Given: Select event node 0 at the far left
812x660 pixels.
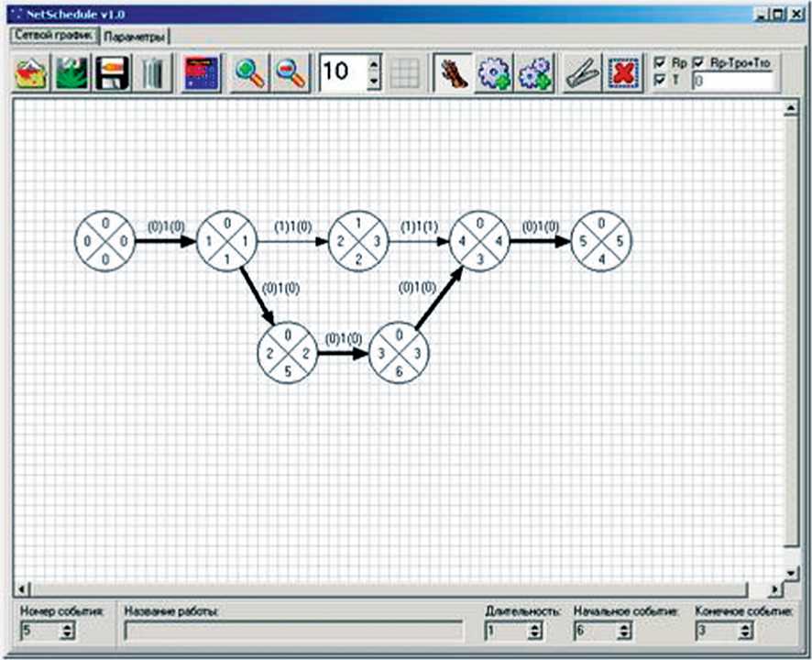Looking at the screenshot, I should click(x=105, y=241).
